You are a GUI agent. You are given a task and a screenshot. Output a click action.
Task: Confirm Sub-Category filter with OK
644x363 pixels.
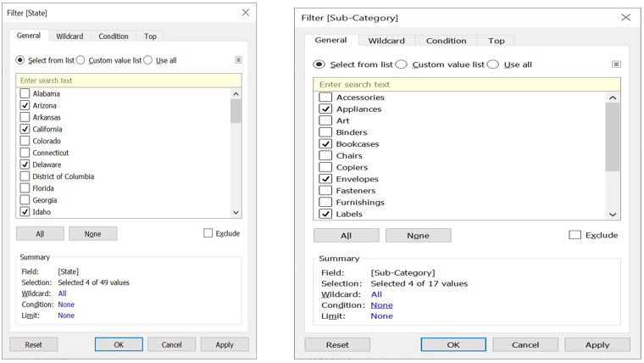(x=453, y=344)
